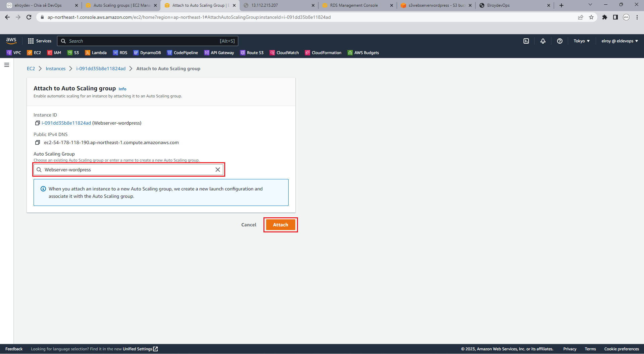
Task: Switch to ElroydevOps tab
Action: click(515, 5)
